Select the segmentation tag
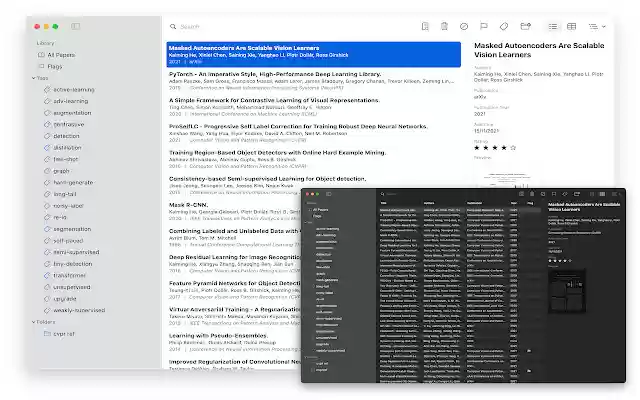 [72, 229]
